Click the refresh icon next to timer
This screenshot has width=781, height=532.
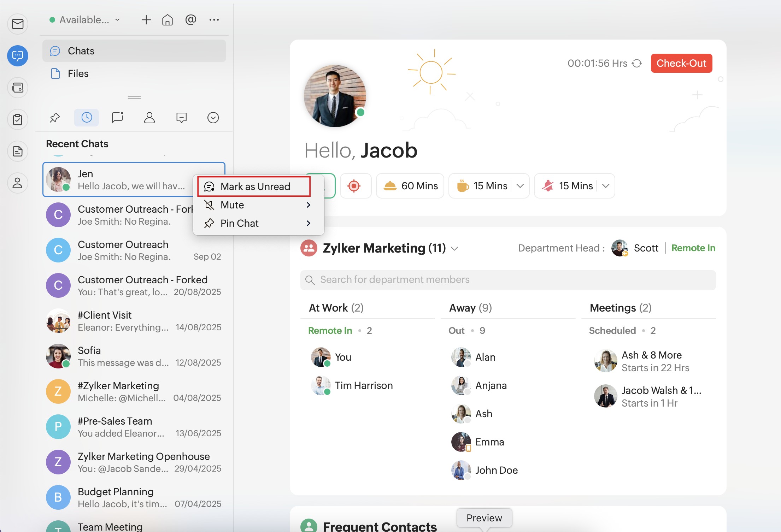637,64
